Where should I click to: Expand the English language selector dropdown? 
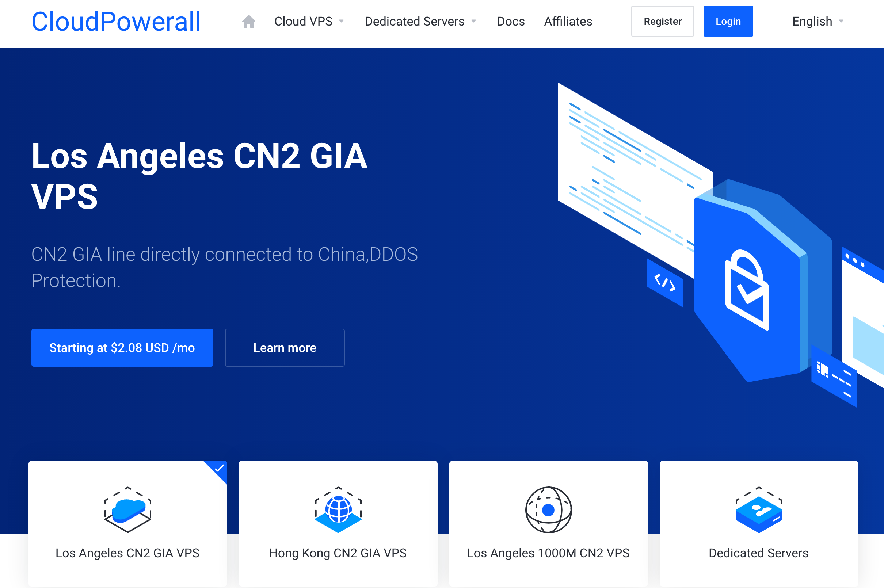pyautogui.click(x=818, y=21)
